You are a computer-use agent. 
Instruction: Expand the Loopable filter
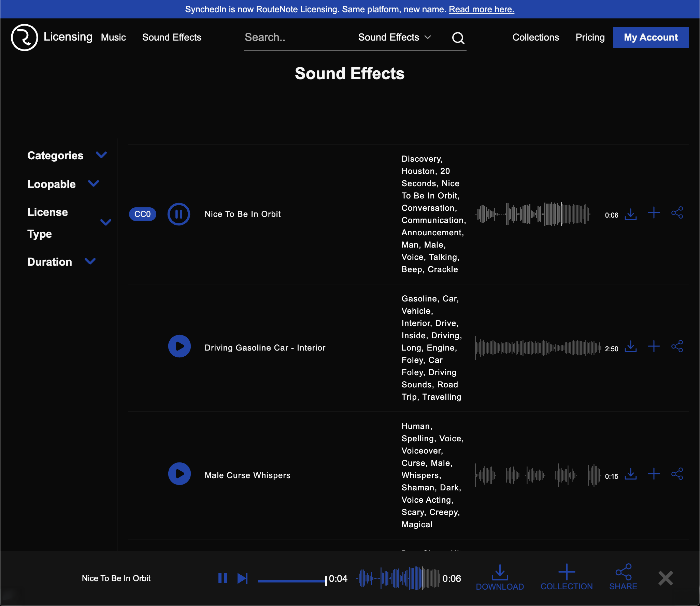pos(94,184)
